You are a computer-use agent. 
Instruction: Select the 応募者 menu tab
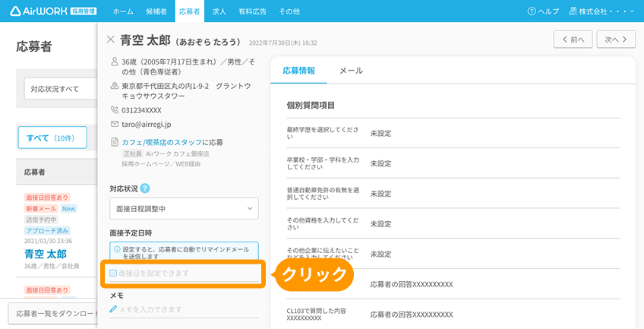click(189, 11)
